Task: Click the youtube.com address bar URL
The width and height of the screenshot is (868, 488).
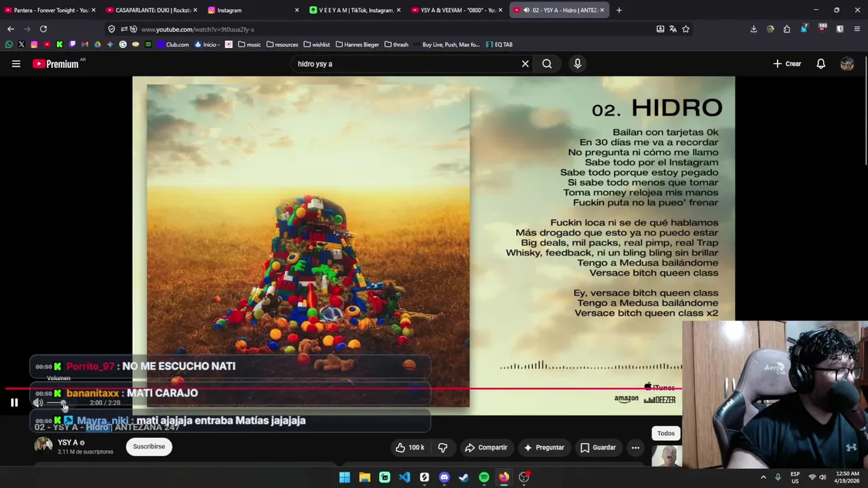Action: [197, 29]
